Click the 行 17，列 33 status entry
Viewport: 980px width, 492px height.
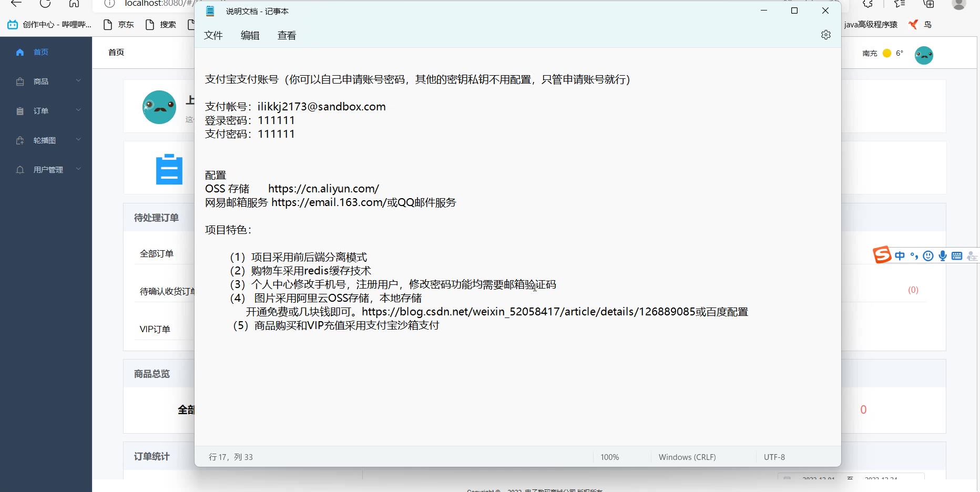pos(231,457)
